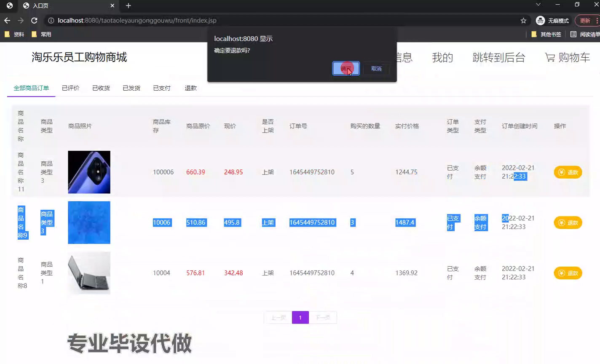Open the blue fabric product photo
The image size is (600, 364).
(89, 222)
